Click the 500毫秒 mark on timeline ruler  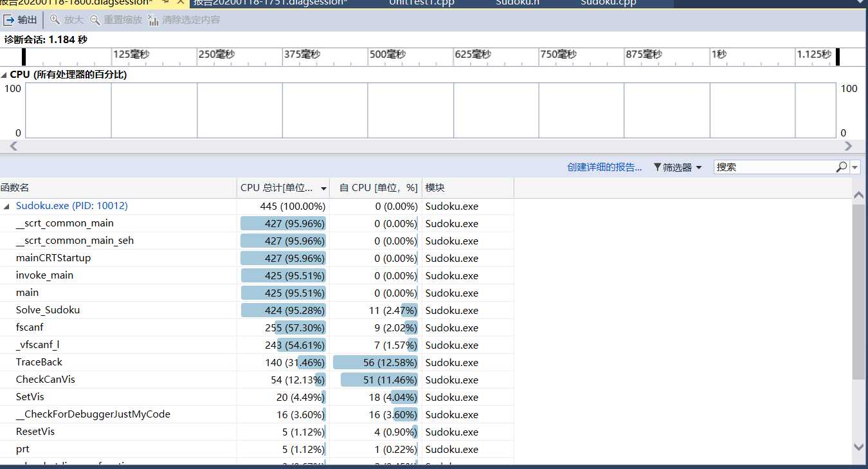(388, 55)
